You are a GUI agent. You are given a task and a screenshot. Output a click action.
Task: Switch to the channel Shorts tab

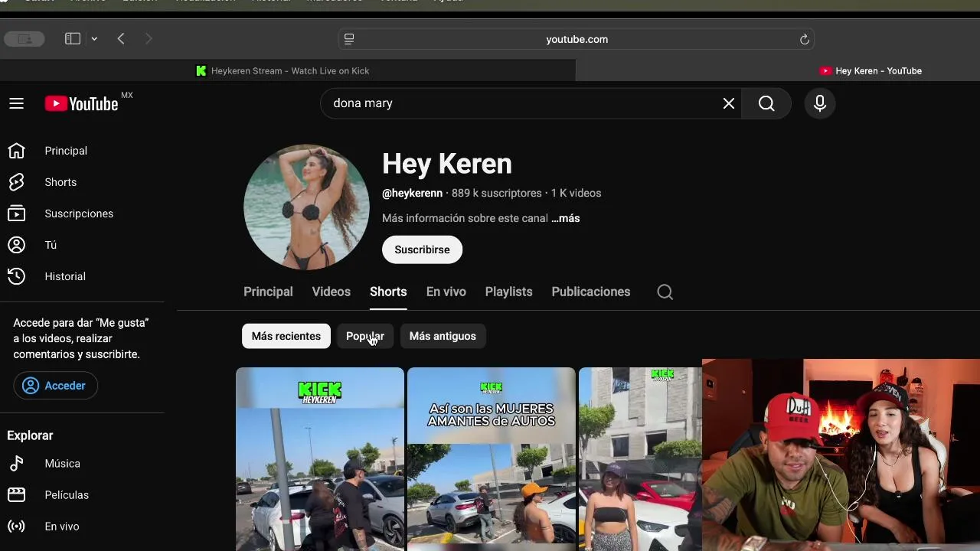tap(388, 292)
